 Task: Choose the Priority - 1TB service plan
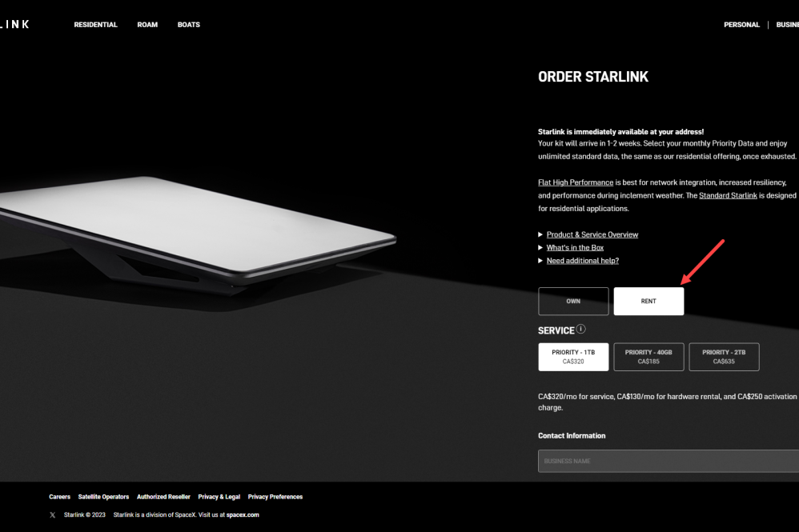pos(573,357)
